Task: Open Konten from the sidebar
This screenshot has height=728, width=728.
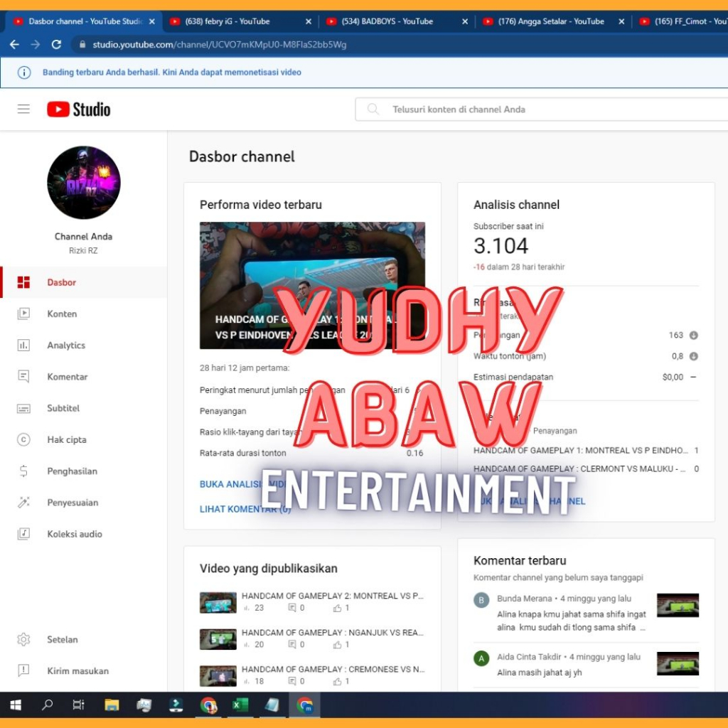Action: [62, 314]
